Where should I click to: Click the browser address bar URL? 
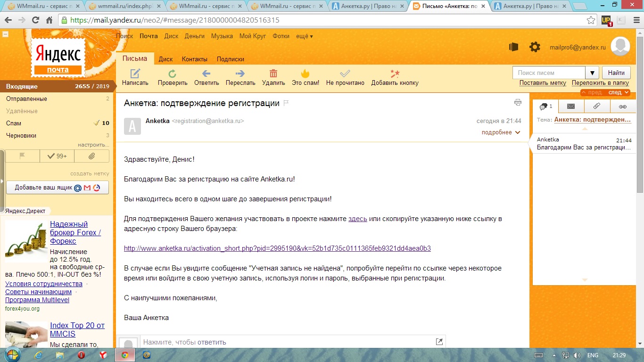175,20
